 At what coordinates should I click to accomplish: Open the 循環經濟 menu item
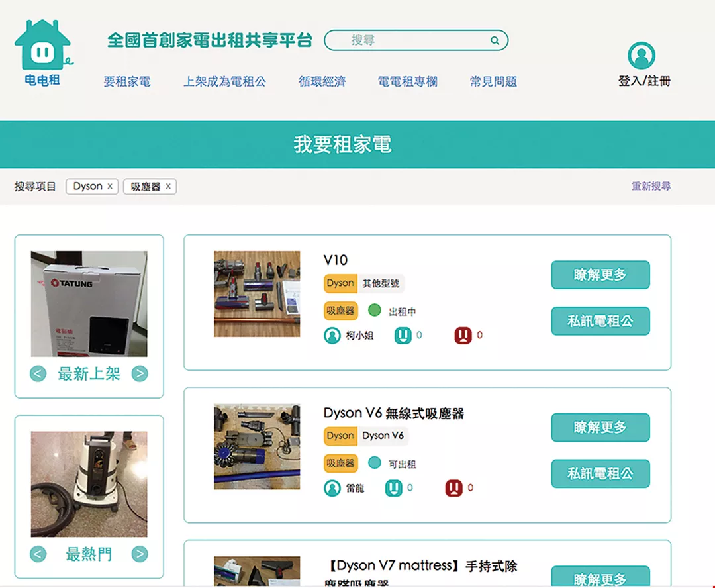tap(322, 82)
